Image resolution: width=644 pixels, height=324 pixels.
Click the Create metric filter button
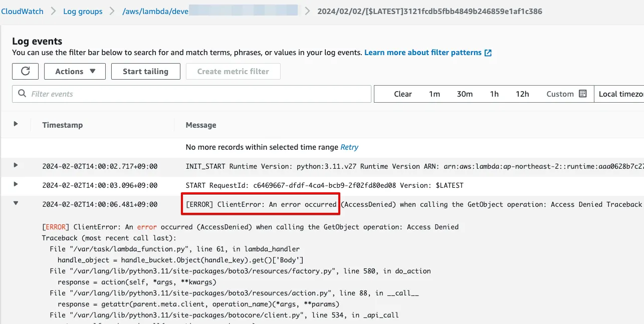233,71
